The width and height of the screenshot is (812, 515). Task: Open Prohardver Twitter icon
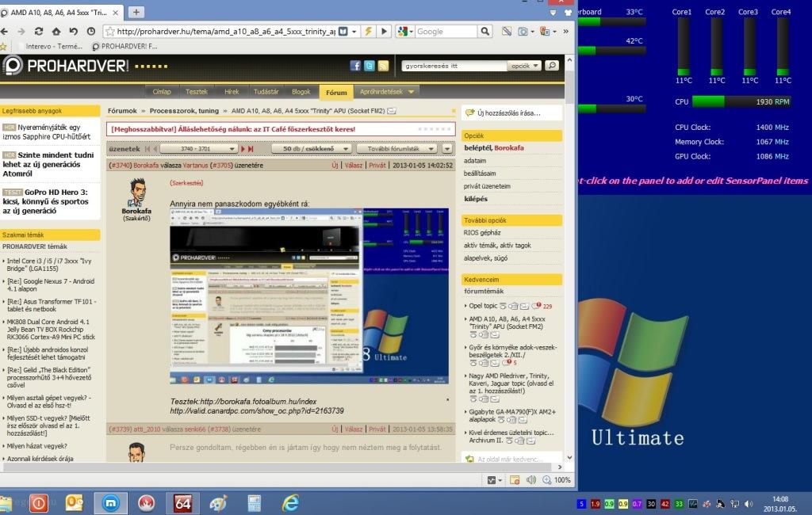(x=370, y=66)
